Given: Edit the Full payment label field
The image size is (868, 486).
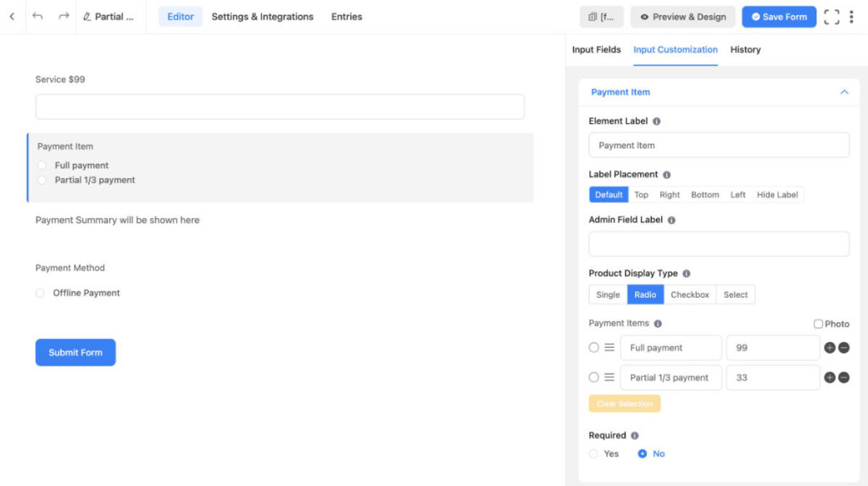Looking at the screenshot, I should point(671,348).
